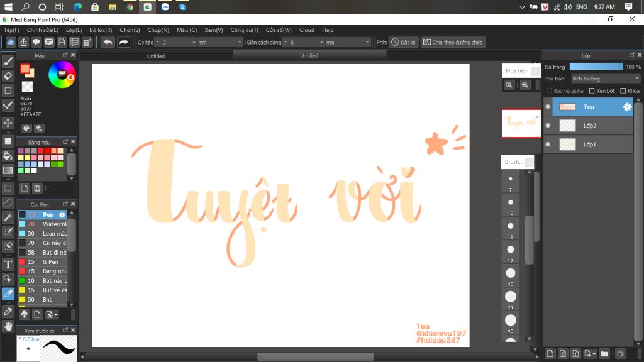Click the download brush from cloud icon
Screen dimensions: 644x362
25,315
